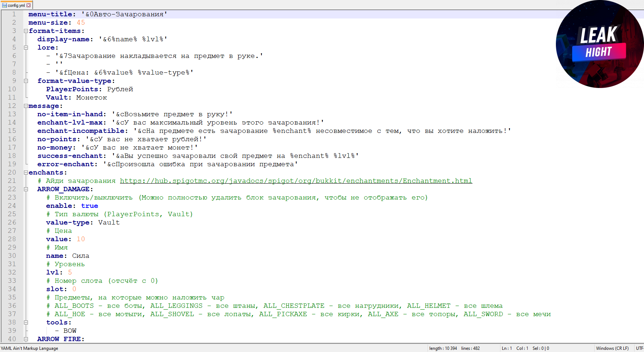Click the ALL_BOOTS comment on line 36
The width and height of the screenshot is (644, 352).
(274, 306)
